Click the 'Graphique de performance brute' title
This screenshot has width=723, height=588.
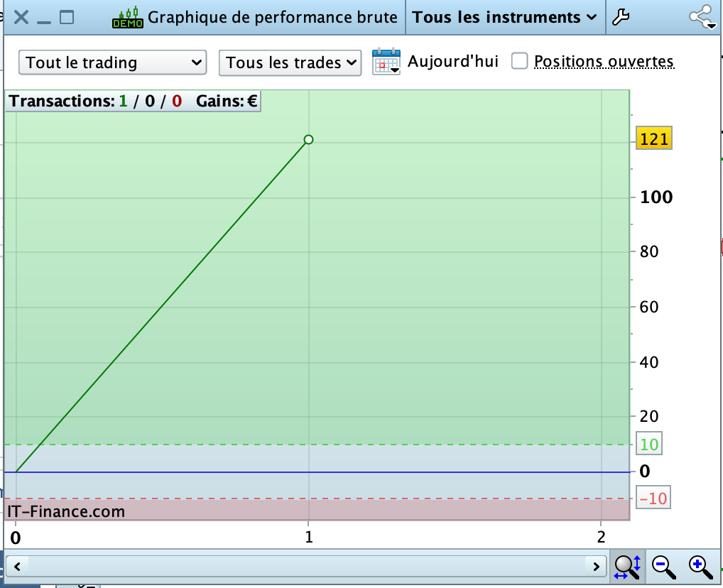pyautogui.click(x=272, y=18)
